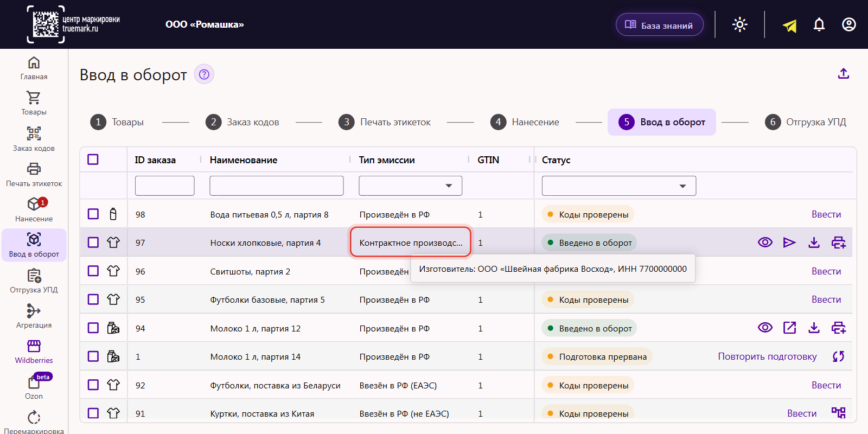Screen dimensions: 868x434
Task: Download codes for order 94
Action: (814, 328)
